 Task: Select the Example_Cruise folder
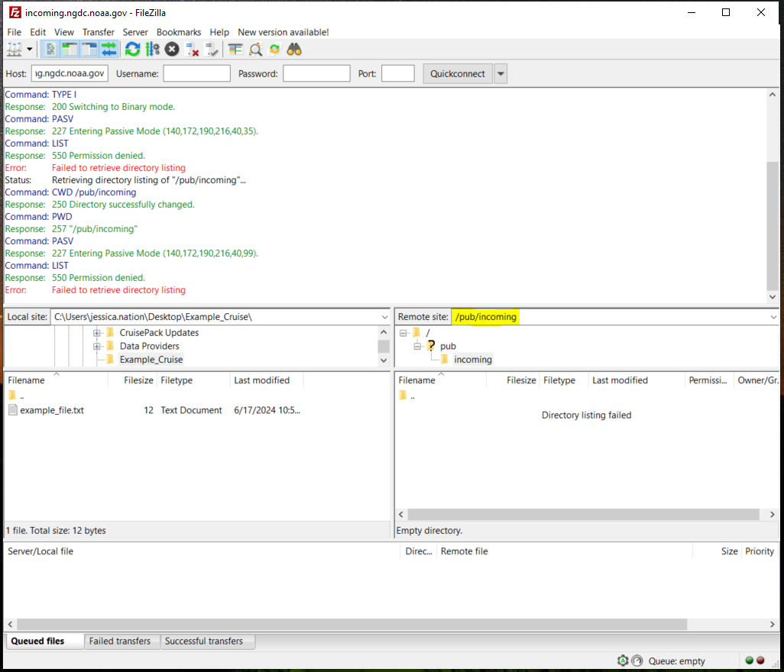click(151, 360)
